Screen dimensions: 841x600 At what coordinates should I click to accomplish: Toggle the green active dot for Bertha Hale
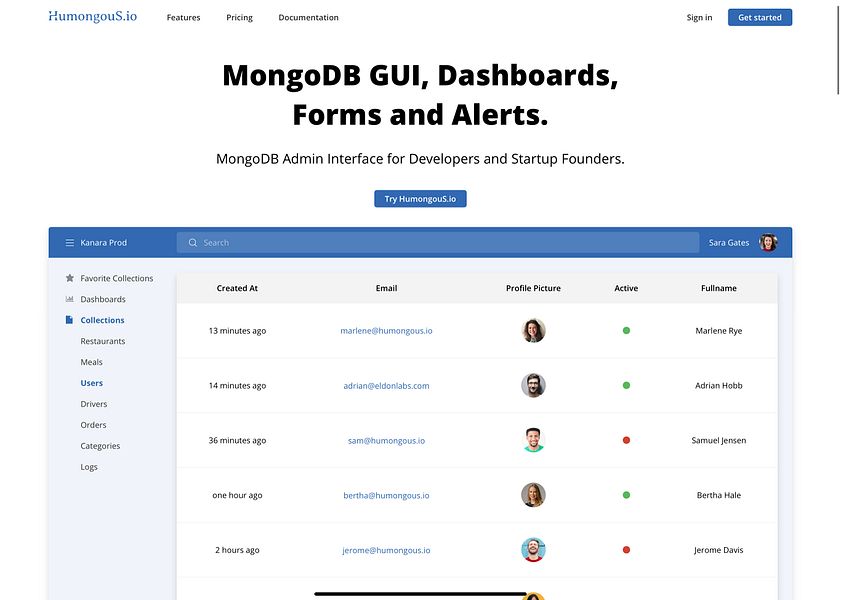(x=626, y=495)
